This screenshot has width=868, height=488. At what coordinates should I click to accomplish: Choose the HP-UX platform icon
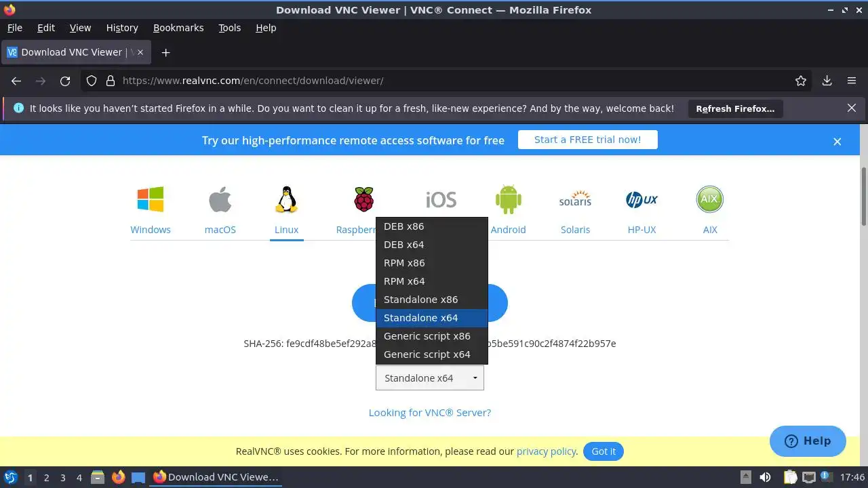click(642, 200)
